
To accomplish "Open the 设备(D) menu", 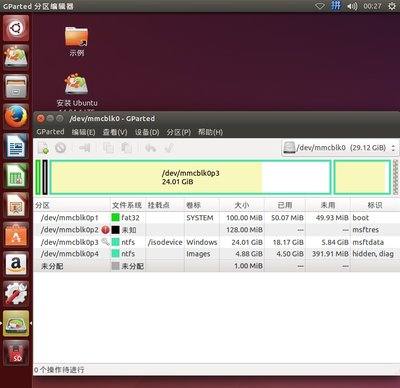I will coord(147,132).
